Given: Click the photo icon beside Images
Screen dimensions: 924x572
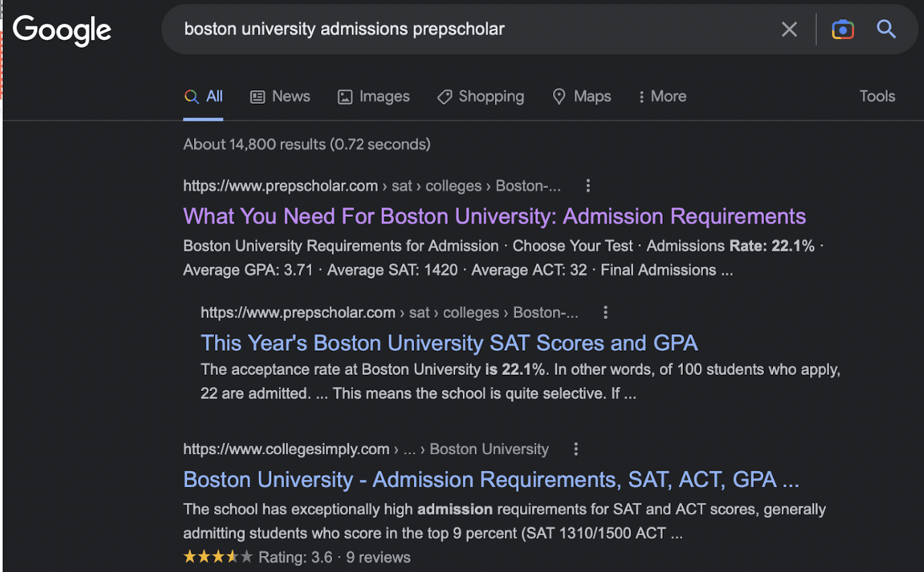Looking at the screenshot, I should pyautogui.click(x=343, y=96).
